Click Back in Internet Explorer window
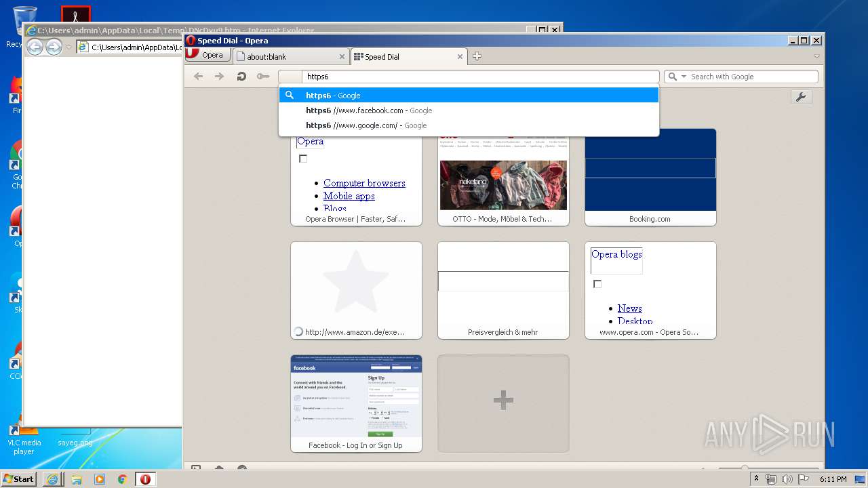 tap(35, 47)
